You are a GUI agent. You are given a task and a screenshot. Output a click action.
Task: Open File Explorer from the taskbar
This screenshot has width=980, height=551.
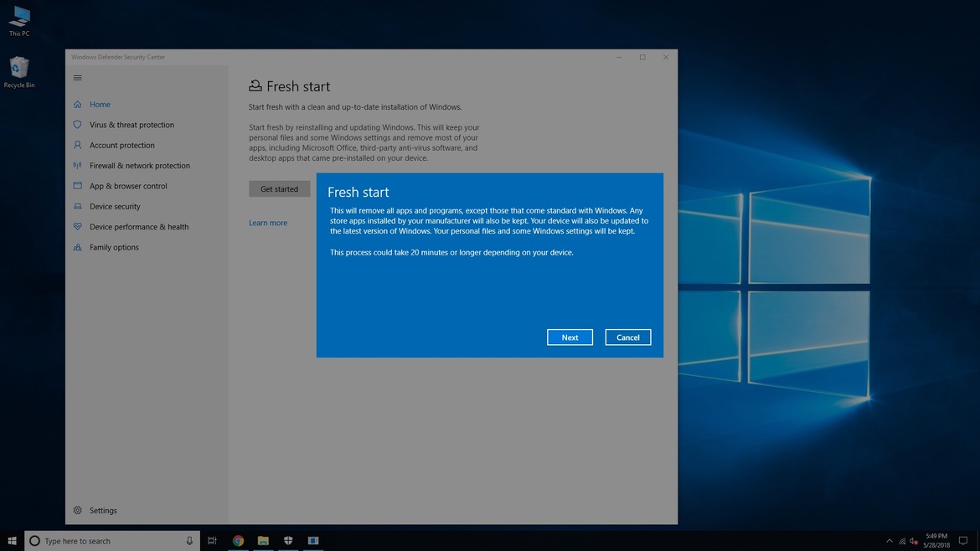(x=263, y=540)
